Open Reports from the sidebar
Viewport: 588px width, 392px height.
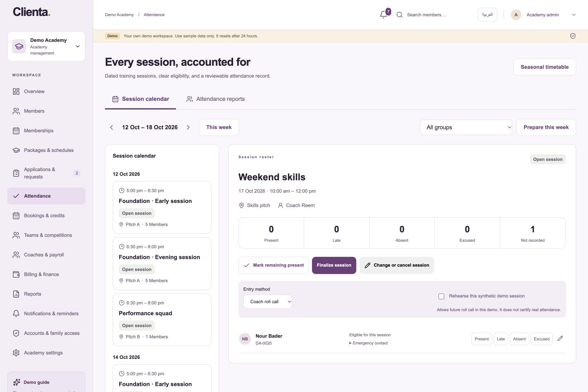point(46,294)
